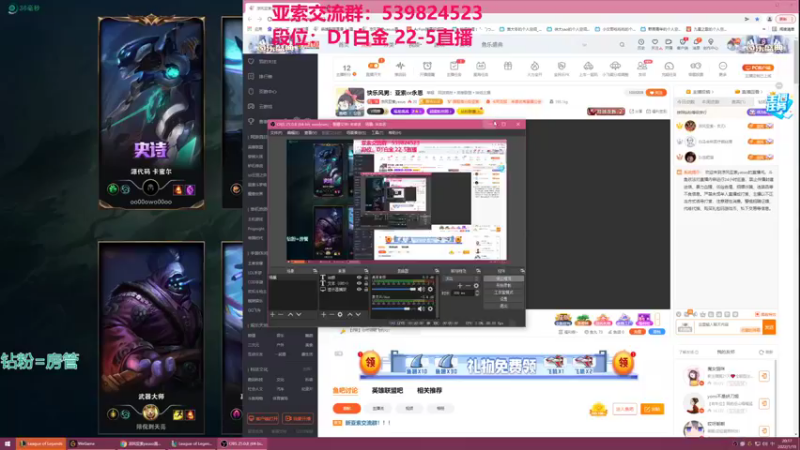Open source properties gear in OBS sources panel
The width and height of the screenshot is (800, 450).
pyautogui.click(x=340, y=314)
